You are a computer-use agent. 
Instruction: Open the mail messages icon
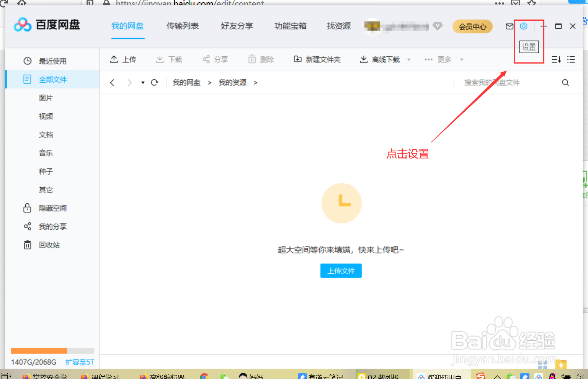(x=510, y=26)
